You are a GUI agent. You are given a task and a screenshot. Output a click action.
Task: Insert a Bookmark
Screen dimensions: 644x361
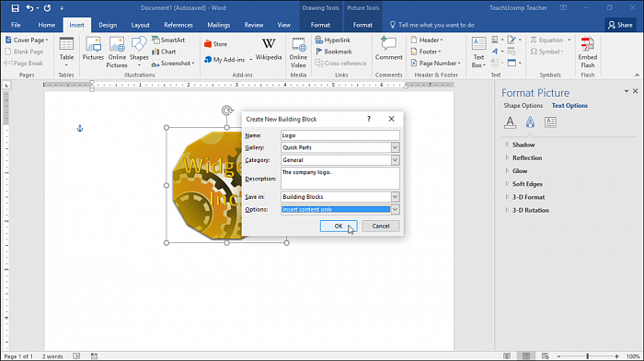[333, 52]
